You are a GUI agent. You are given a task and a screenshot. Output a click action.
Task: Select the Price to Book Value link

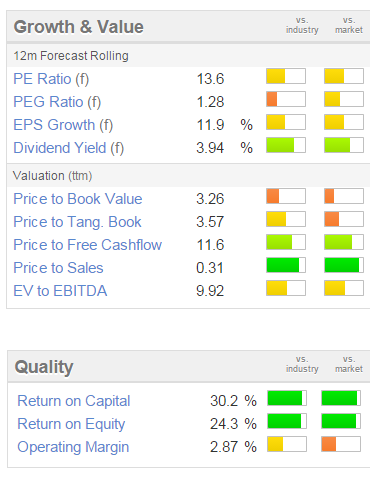click(x=78, y=199)
